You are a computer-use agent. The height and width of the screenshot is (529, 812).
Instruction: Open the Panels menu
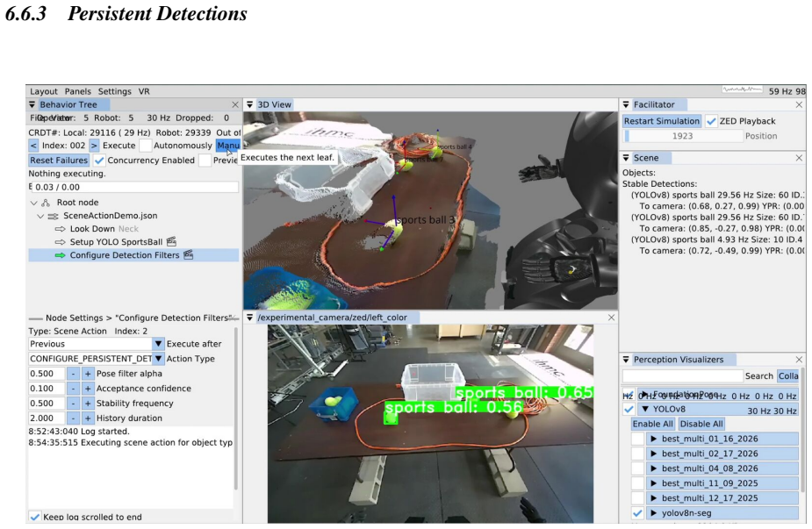77,91
